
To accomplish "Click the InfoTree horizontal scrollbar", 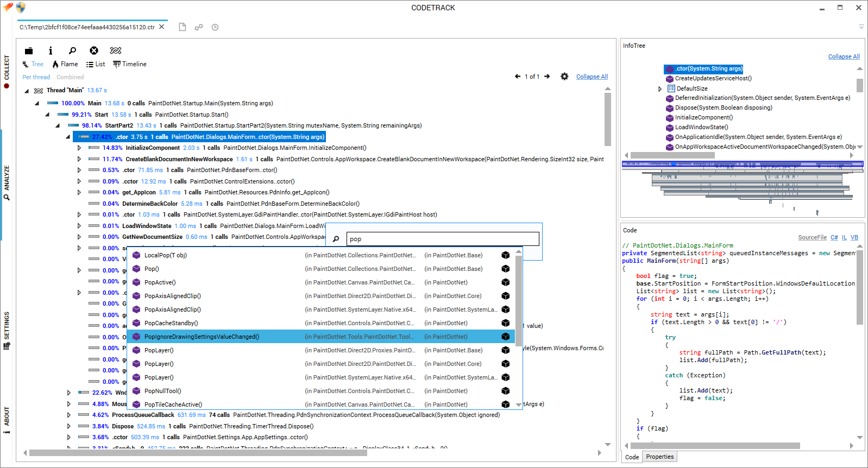I will click(672, 155).
